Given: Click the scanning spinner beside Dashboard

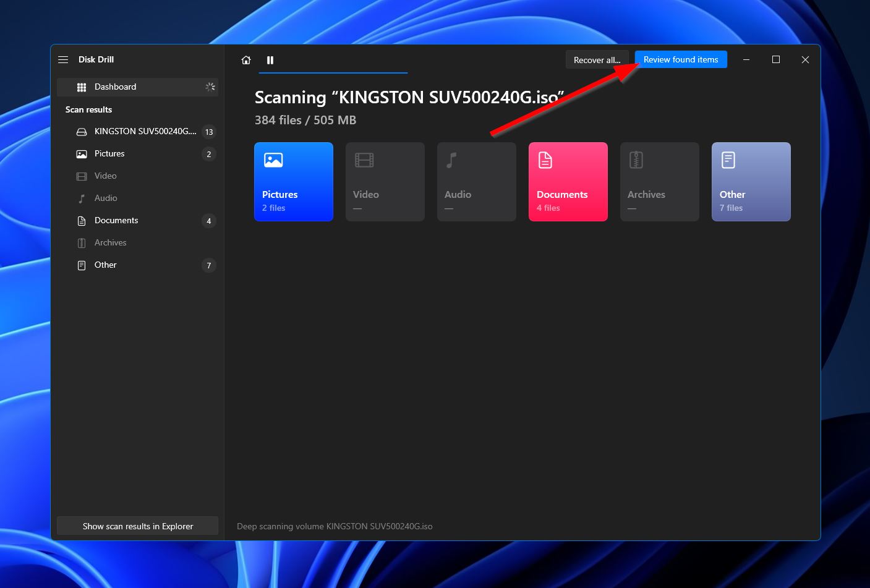Looking at the screenshot, I should (x=210, y=87).
